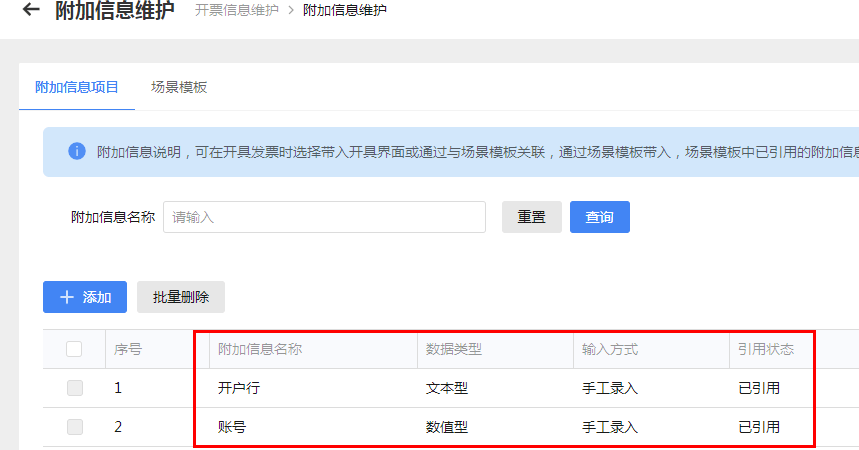Switch to the 场景模板 tab
Viewport: 859px width, 450px height.
(179, 87)
